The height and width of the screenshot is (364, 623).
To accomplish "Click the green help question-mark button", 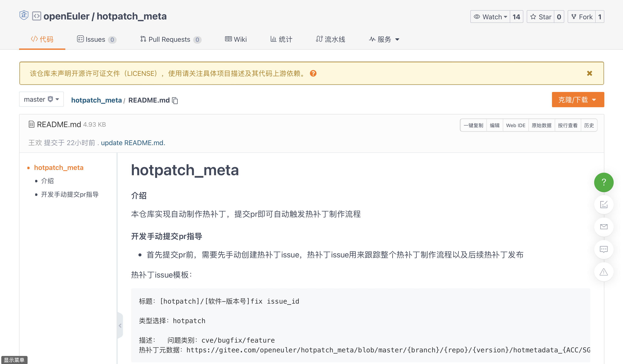I will pyautogui.click(x=603, y=182).
